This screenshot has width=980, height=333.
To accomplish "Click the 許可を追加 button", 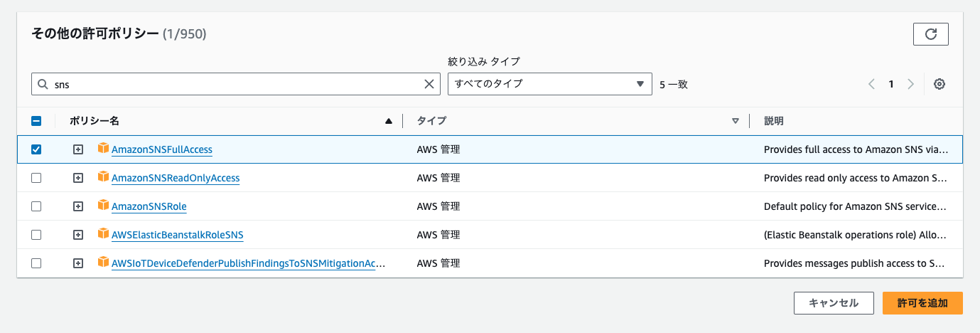I will pyautogui.click(x=922, y=302).
